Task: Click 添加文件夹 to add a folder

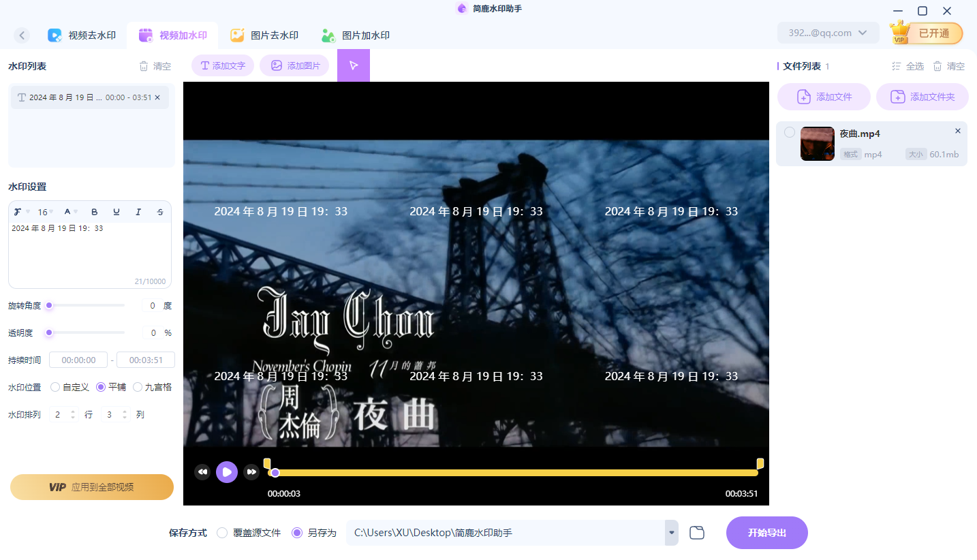Action: click(922, 97)
